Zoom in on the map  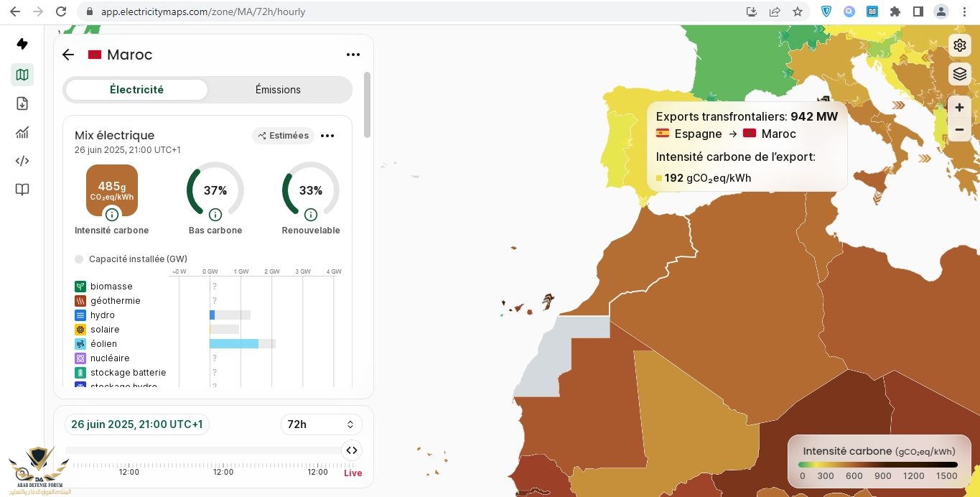(x=960, y=108)
